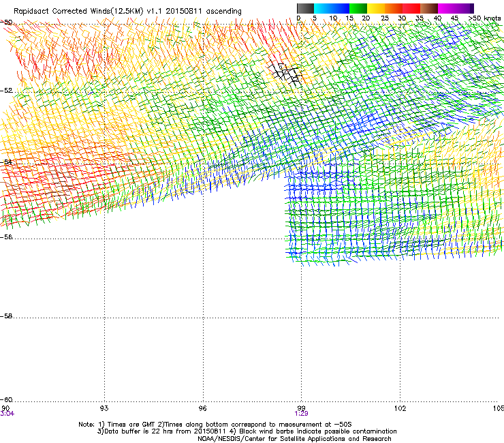Screen dimensions: 504x443
Task: Select the '96' longitude axis label
Action: 203,408
